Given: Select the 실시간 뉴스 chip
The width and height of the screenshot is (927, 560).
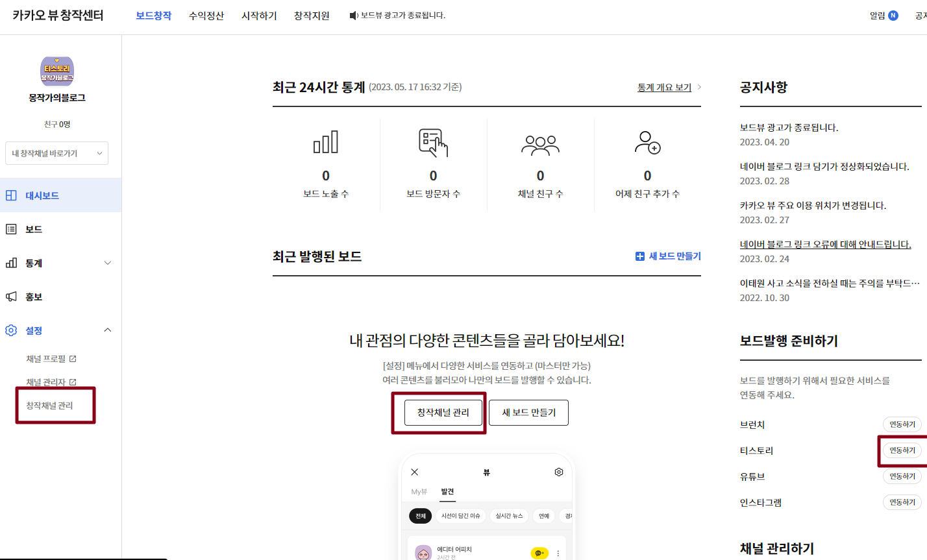Looking at the screenshot, I should click(x=509, y=516).
